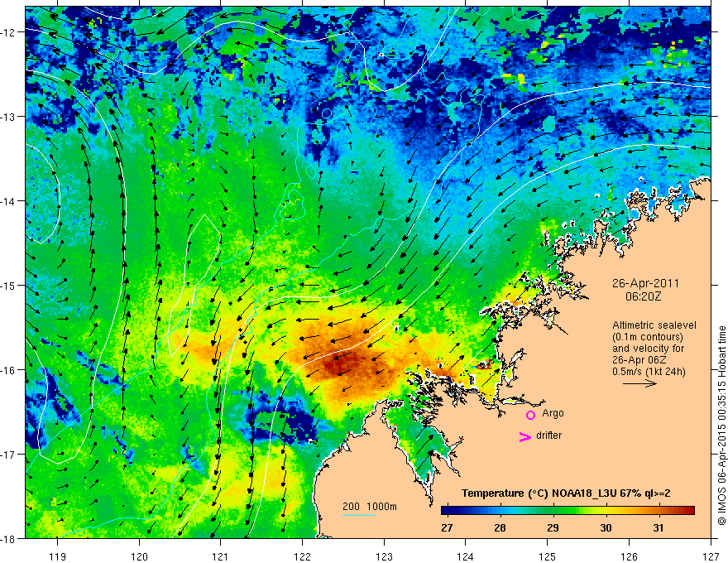This screenshot has width=728, height=563.
Task: Click the cyan 200 1000m depth line sample
Action: [359, 515]
